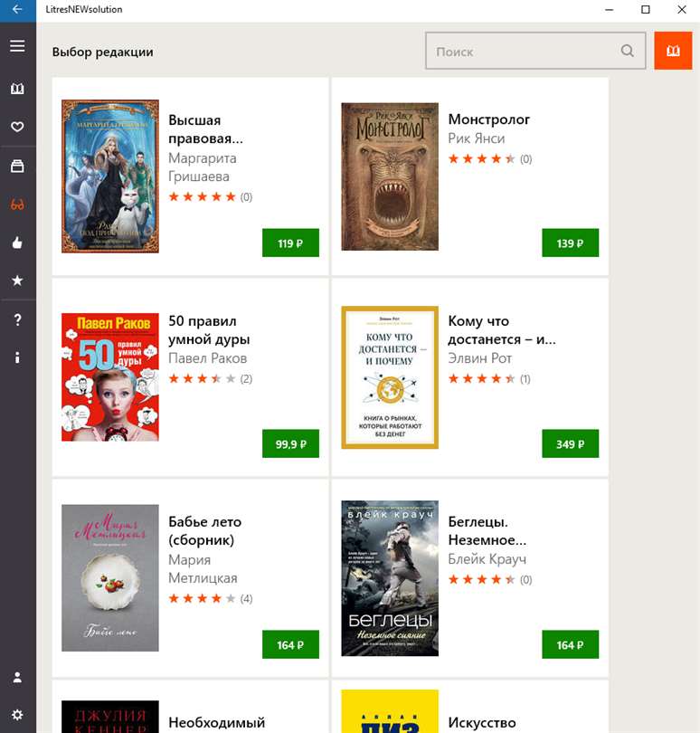Open the settings gear icon
Viewport: 700px width, 733px height.
(17, 715)
